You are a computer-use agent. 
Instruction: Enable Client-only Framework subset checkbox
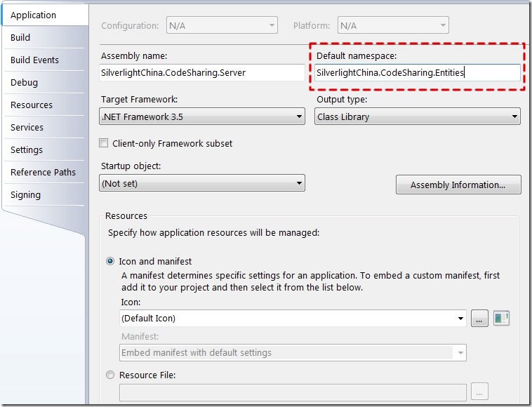pyautogui.click(x=103, y=142)
